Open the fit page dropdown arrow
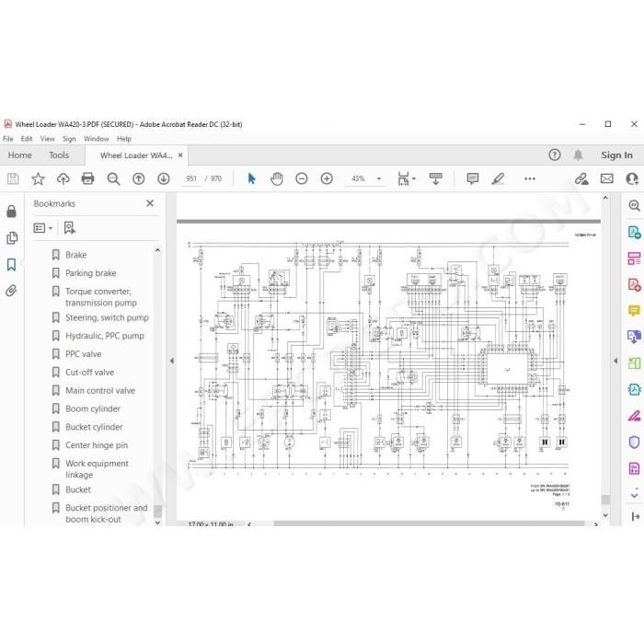Viewport: 644px width, 644px height. click(x=414, y=178)
